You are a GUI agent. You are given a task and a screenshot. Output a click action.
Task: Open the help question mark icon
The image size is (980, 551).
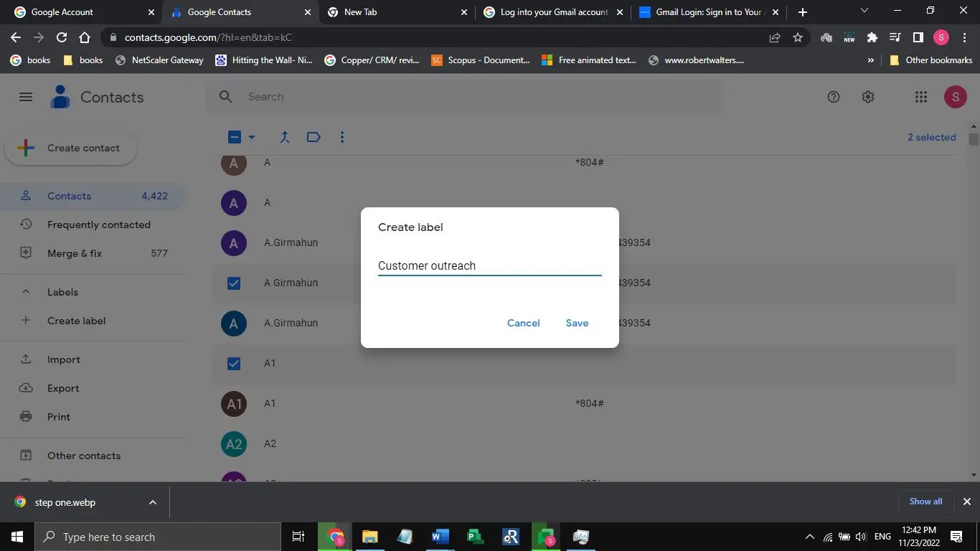pos(834,98)
